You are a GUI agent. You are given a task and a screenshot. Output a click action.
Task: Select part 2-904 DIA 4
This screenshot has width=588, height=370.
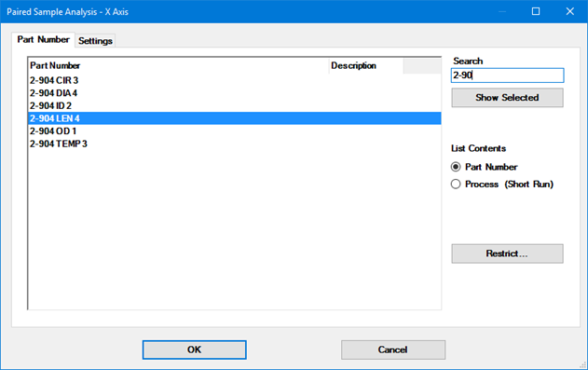[235, 93]
